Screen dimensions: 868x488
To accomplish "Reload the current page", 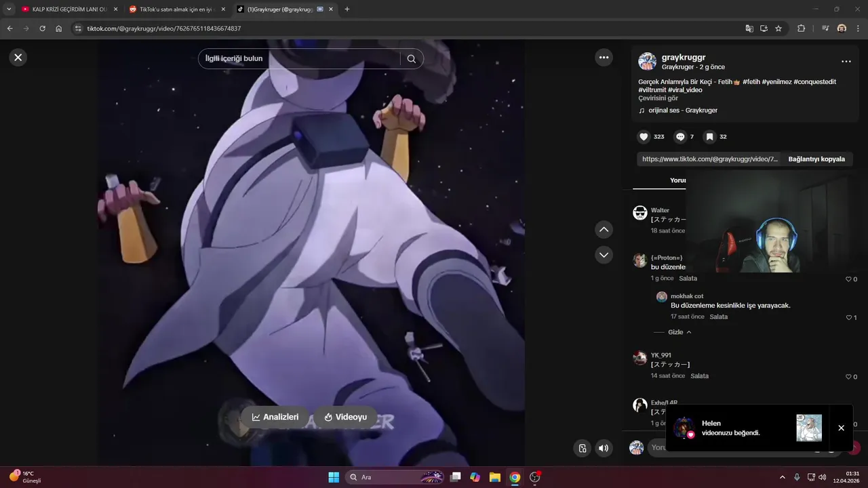I will [x=42, y=28].
